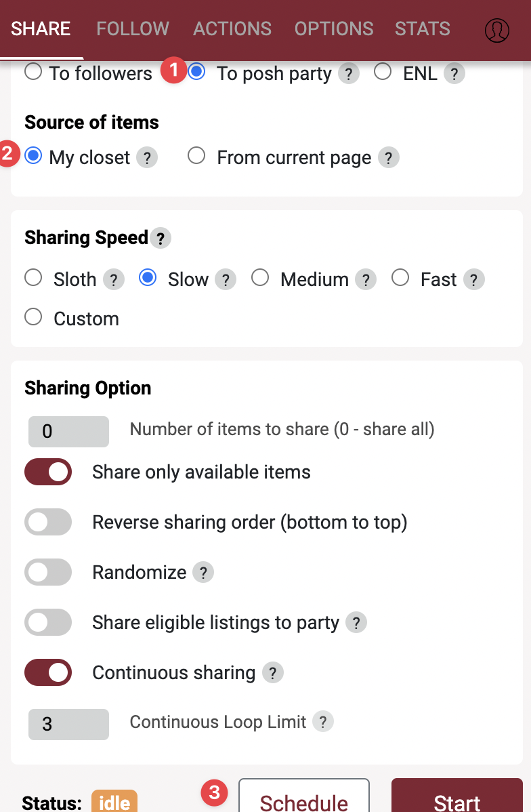This screenshot has width=531, height=812.
Task: Click help icon next to To posh party
Action: pyautogui.click(x=348, y=74)
